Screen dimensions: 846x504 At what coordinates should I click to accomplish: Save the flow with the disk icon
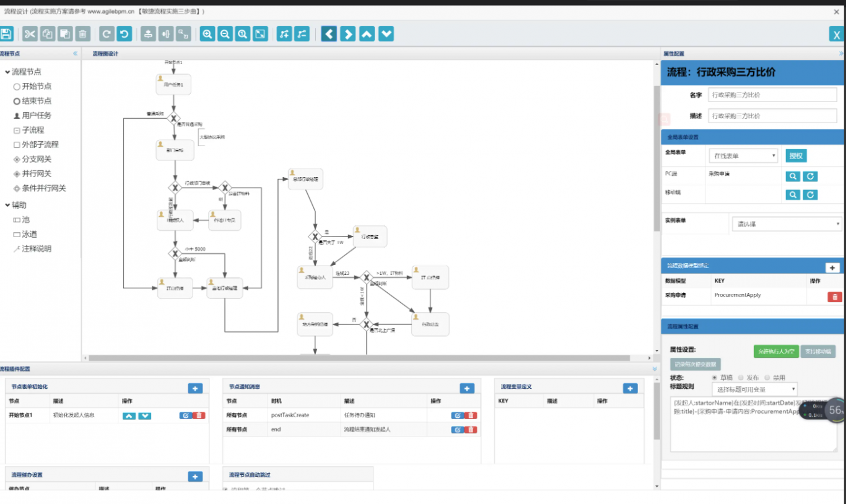pyautogui.click(x=6, y=34)
